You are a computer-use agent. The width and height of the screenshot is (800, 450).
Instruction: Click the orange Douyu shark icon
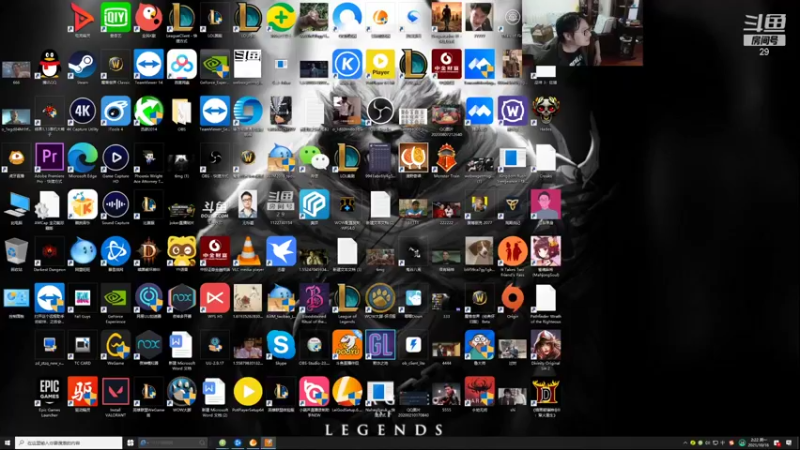pos(347,347)
